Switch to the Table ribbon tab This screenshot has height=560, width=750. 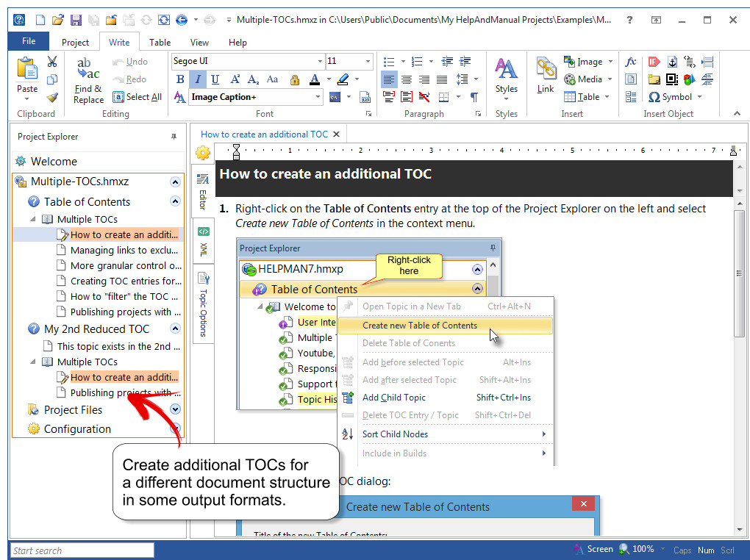(x=160, y=43)
